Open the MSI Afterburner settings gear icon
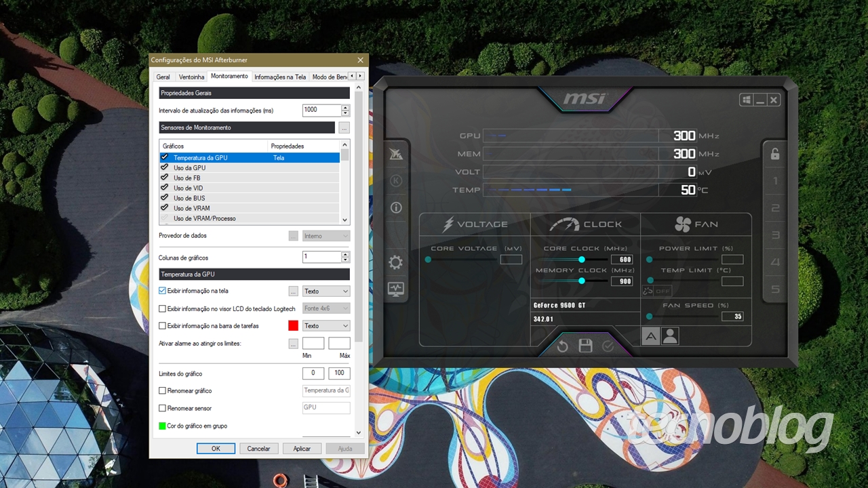The image size is (868, 488). [396, 262]
